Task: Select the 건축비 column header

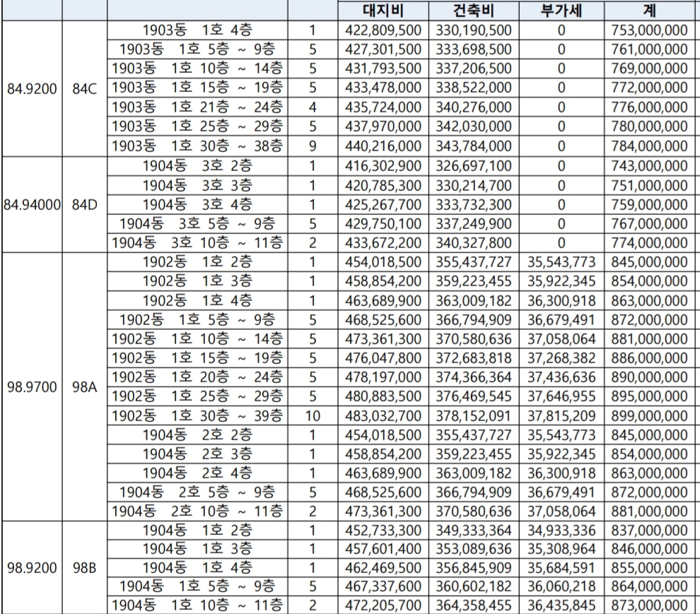Action: click(x=474, y=11)
